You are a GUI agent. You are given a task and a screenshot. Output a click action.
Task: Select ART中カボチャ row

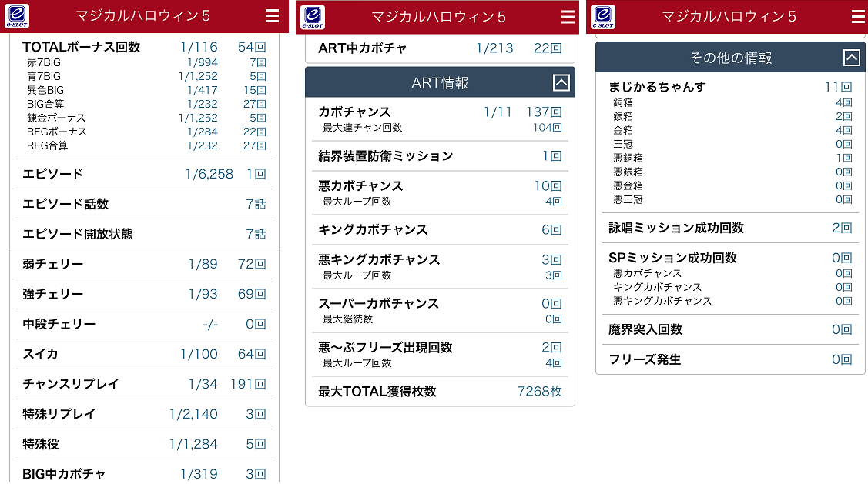[x=440, y=48]
